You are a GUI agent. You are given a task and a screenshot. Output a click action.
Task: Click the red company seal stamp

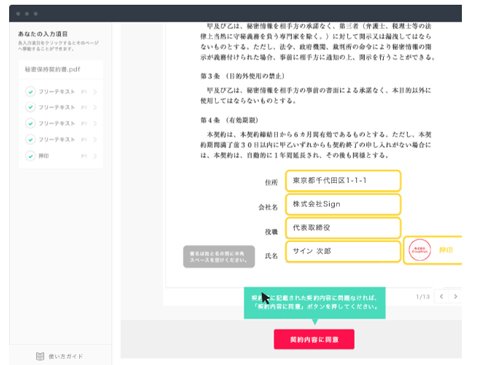420,250
